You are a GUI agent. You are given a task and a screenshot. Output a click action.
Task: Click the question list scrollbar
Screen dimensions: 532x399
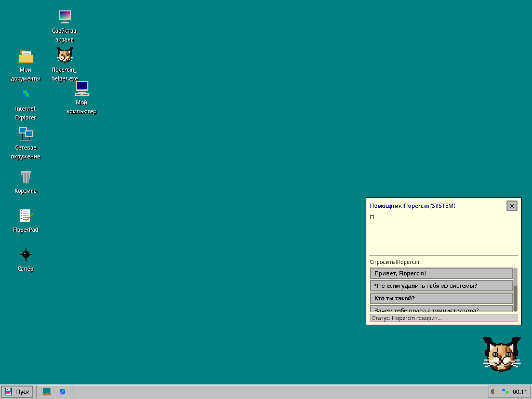515,289
